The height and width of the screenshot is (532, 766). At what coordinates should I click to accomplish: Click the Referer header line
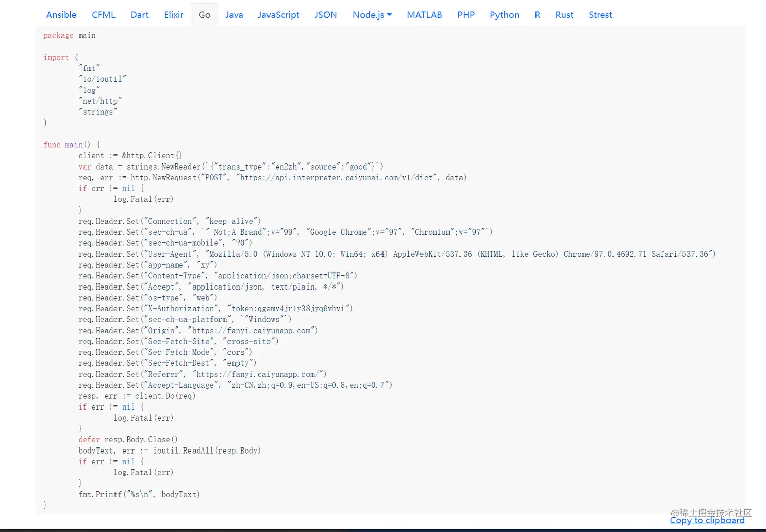coord(203,374)
